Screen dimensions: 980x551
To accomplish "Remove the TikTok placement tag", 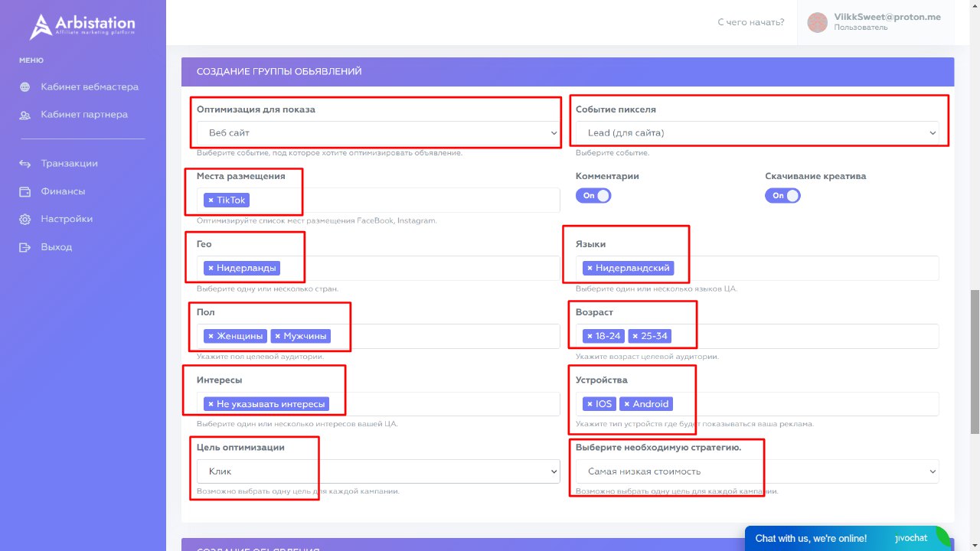I will tap(211, 201).
